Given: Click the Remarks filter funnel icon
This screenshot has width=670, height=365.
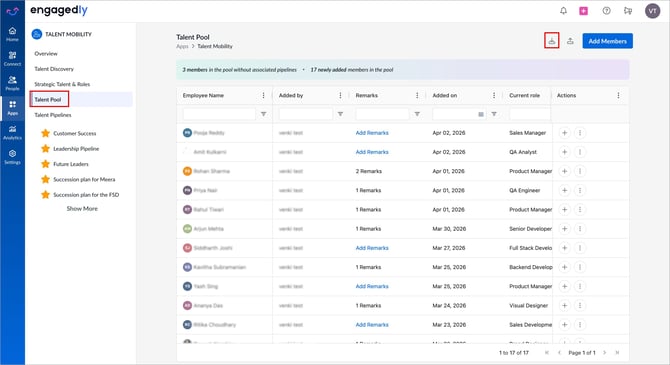Looking at the screenshot, I should click(417, 114).
